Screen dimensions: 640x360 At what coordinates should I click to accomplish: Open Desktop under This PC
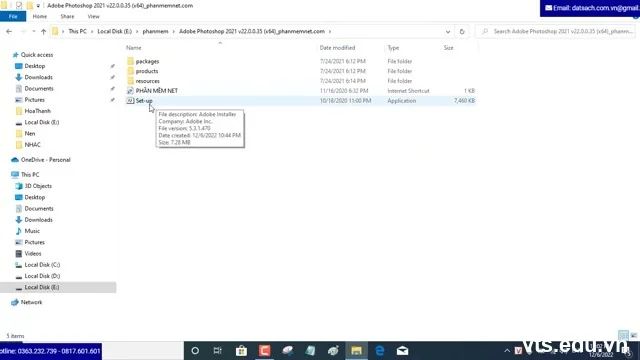tap(35, 197)
